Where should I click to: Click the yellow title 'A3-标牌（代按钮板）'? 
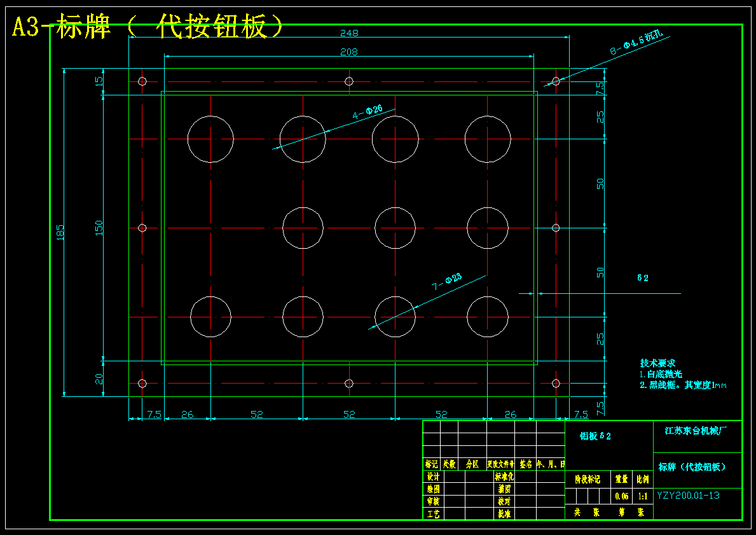[147, 26]
